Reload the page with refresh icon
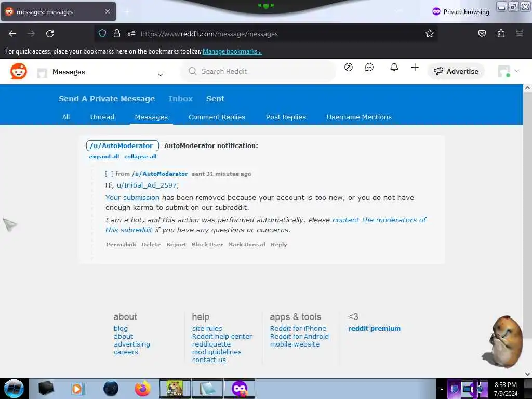This screenshot has height=399, width=532. pyautogui.click(x=50, y=34)
